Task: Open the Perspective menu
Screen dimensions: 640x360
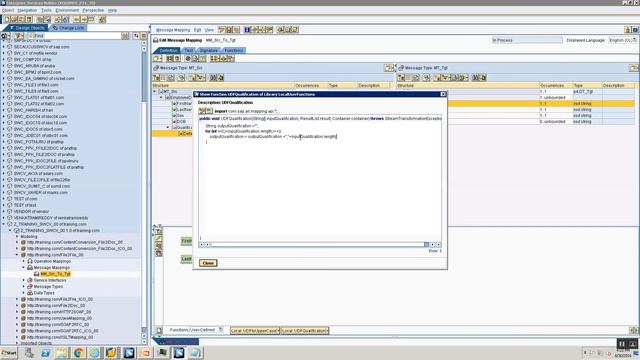Action: click(x=93, y=10)
